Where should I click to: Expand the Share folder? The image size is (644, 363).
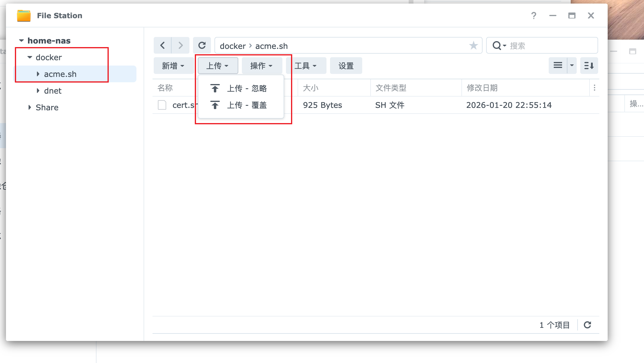point(30,107)
